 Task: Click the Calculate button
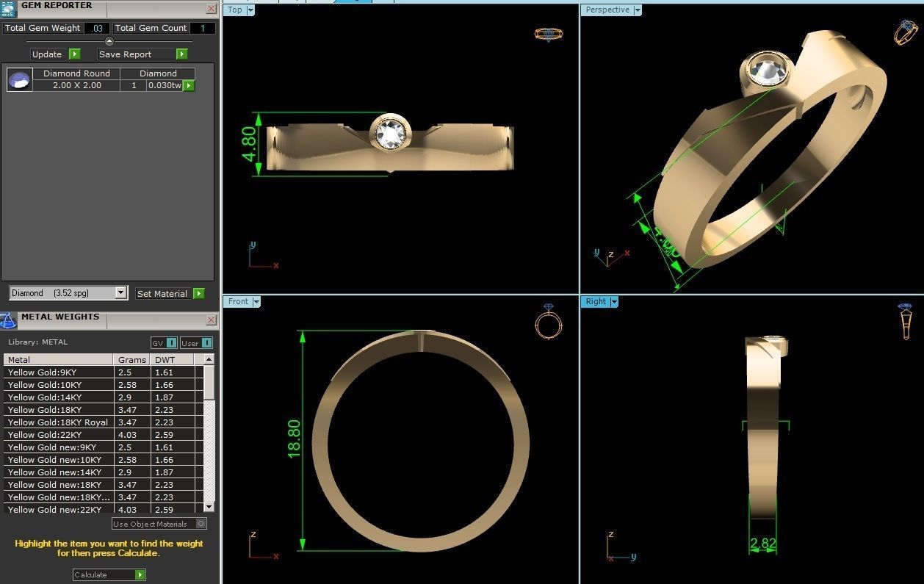pyautogui.click(x=109, y=575)
